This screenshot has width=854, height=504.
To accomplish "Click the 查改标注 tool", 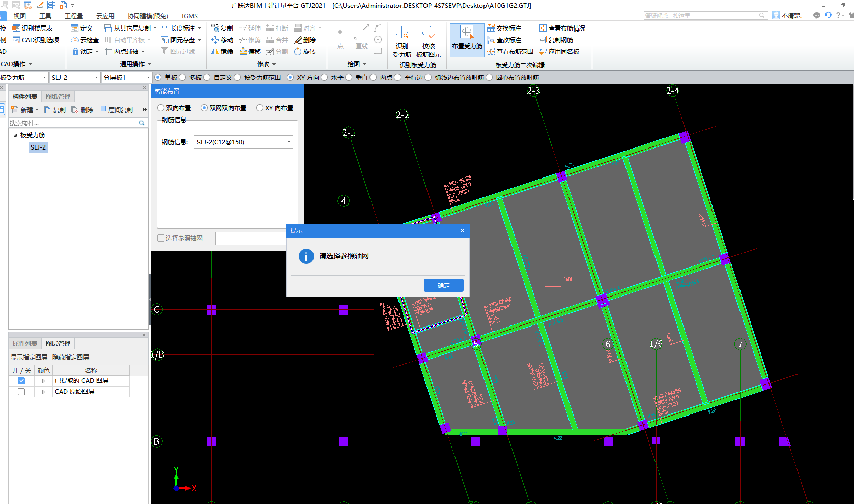I will (504, 40).
